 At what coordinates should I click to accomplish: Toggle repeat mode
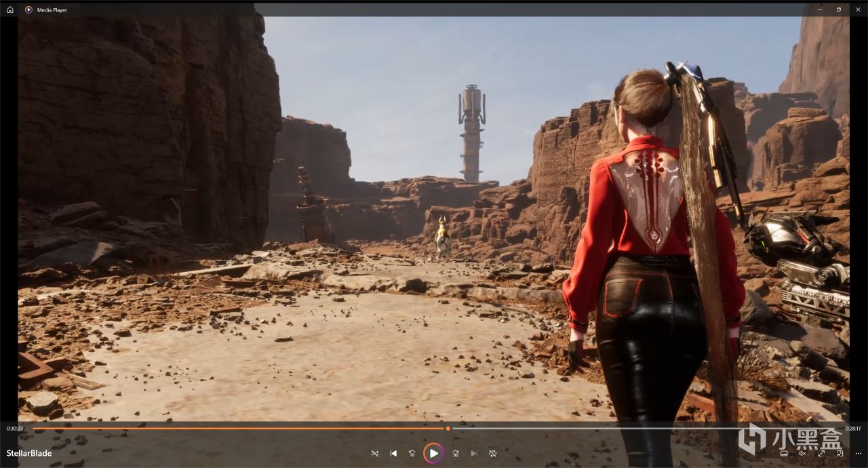(493, 453)
